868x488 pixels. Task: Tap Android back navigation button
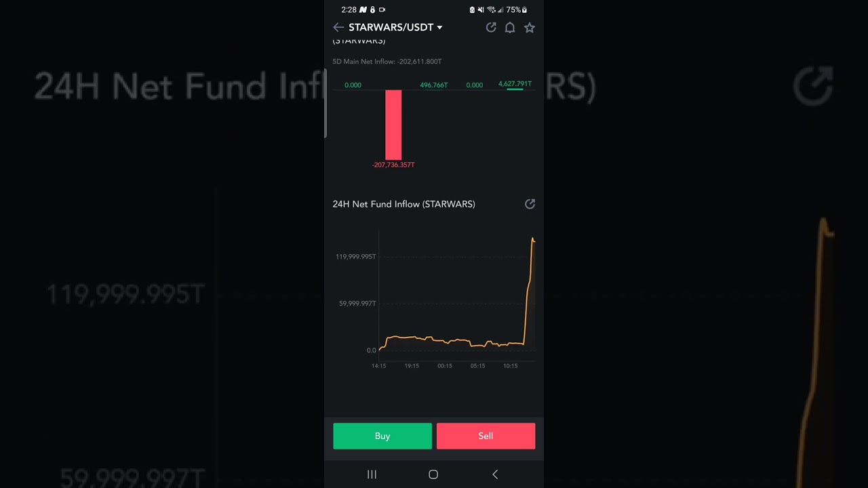point(495,474)
